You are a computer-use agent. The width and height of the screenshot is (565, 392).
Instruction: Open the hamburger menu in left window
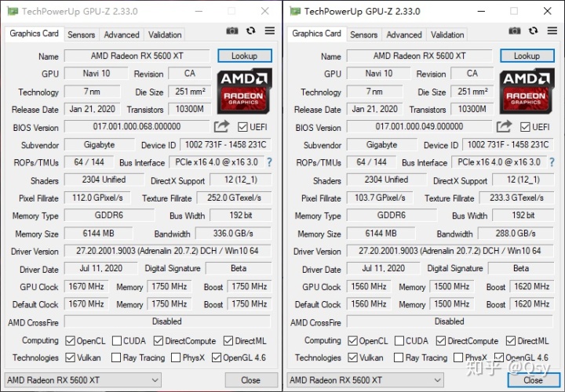tap(269, 31)
